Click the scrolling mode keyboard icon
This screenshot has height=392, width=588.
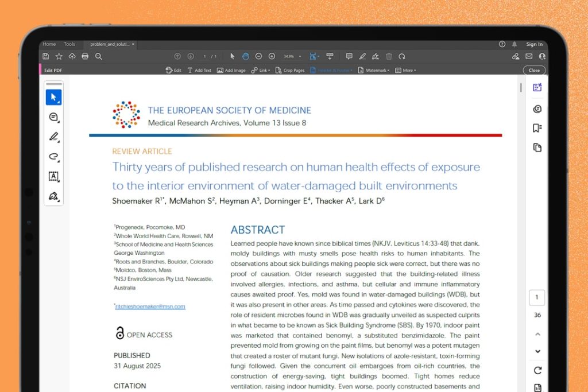330,56
